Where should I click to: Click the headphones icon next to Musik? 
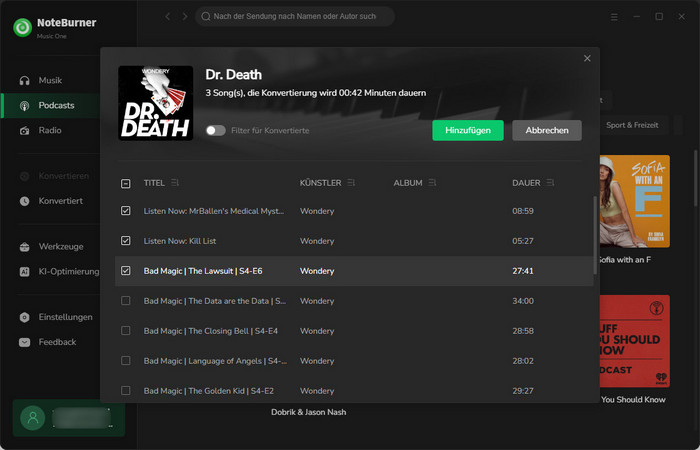[25, 80]
